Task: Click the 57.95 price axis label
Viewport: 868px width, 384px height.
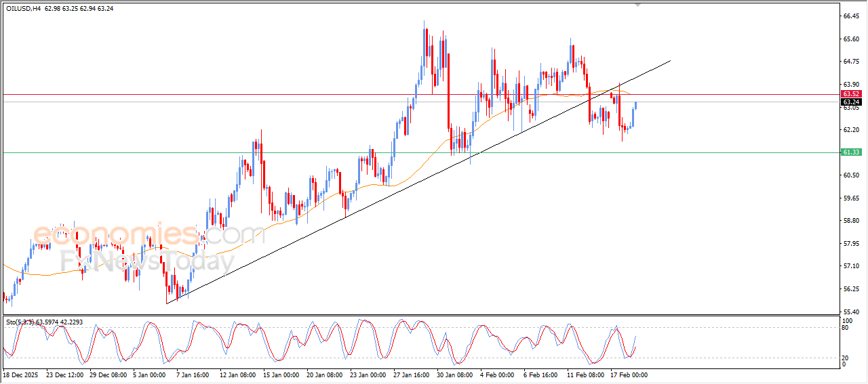Action: point(851,243)
